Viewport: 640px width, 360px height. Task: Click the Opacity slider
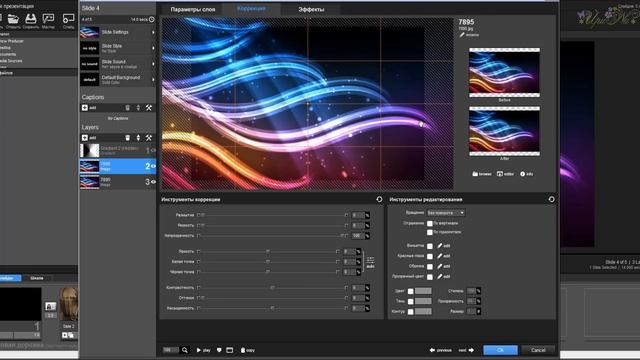(x=272, y=236)
